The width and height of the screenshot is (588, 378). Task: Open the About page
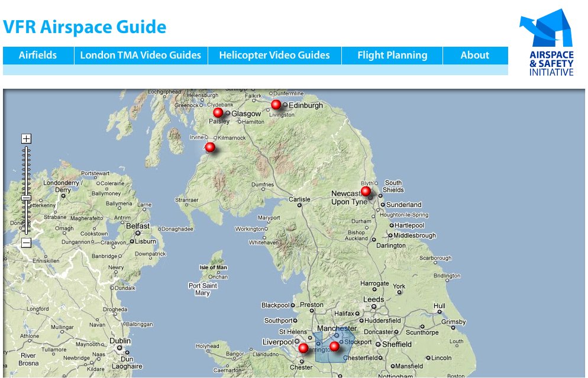click(x=475, y=56)
